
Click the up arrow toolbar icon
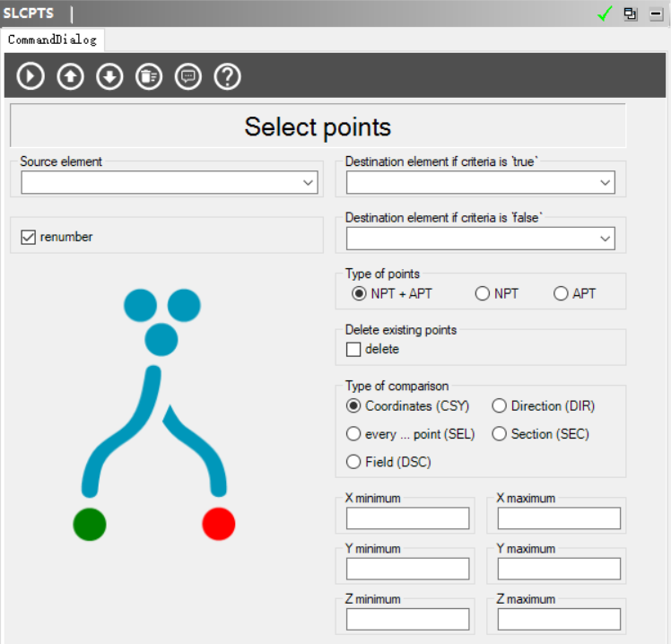tap(70, 76)
